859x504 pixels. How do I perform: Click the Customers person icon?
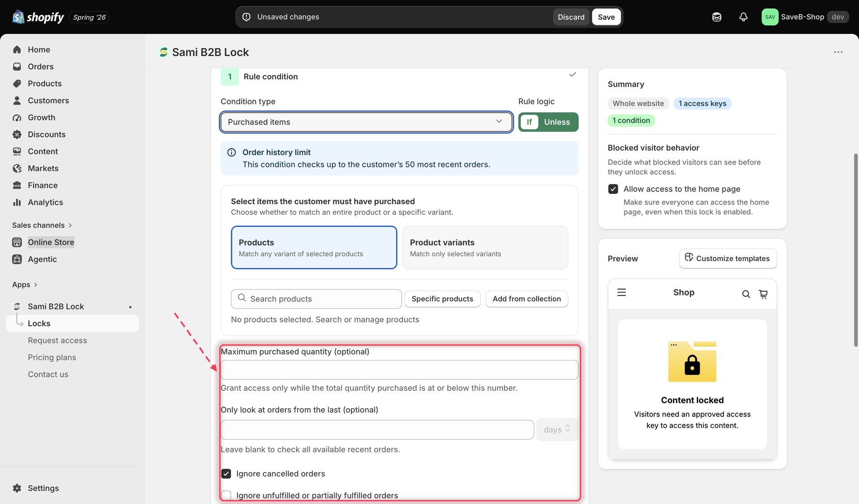pyautogui.click(x=17, y=101)
